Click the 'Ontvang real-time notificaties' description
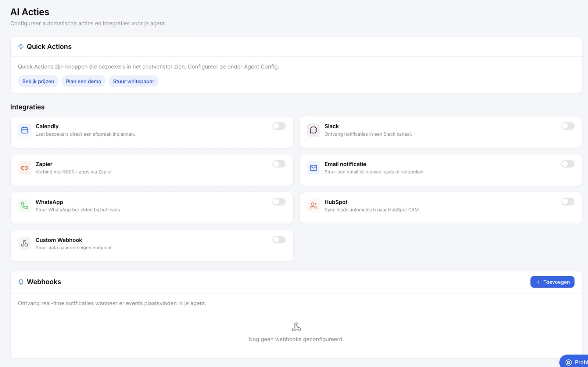 [x=112, y=303]
